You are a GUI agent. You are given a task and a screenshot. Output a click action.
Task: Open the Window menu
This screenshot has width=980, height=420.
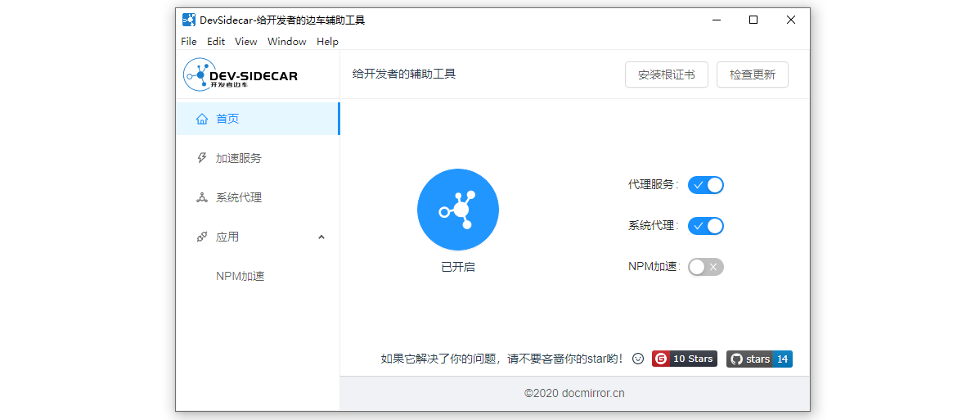tap(286, 42)
